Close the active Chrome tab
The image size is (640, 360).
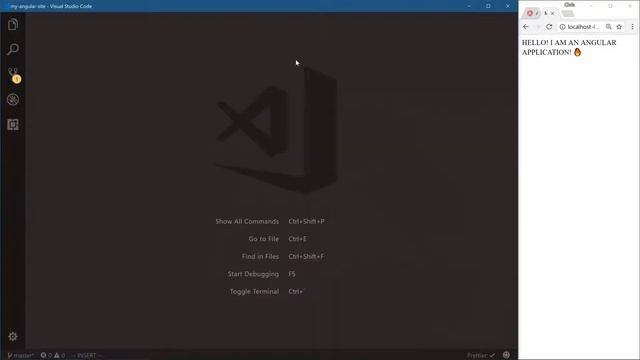[553, 13]
